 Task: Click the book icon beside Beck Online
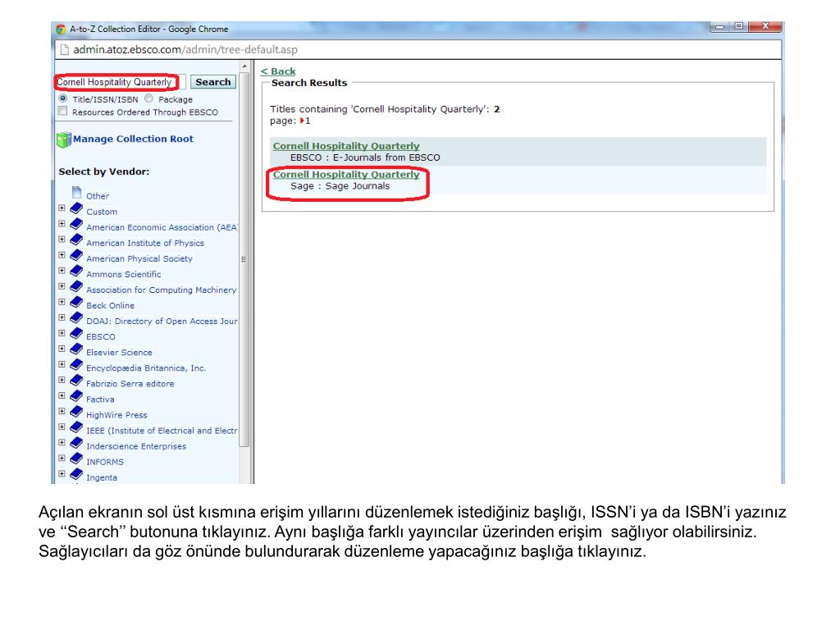tap(76, 302)
